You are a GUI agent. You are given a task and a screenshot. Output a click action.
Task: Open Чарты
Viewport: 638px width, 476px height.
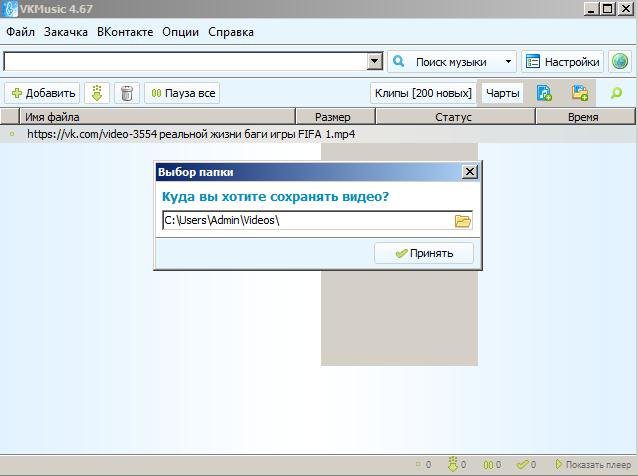pos(503,93)
